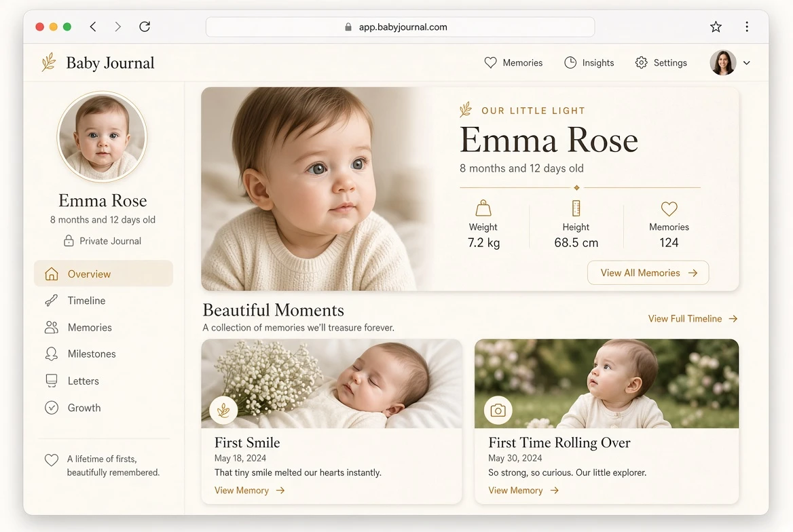
Task: Click the Emma Rose name in sidebar
Action: click(103, 201)
